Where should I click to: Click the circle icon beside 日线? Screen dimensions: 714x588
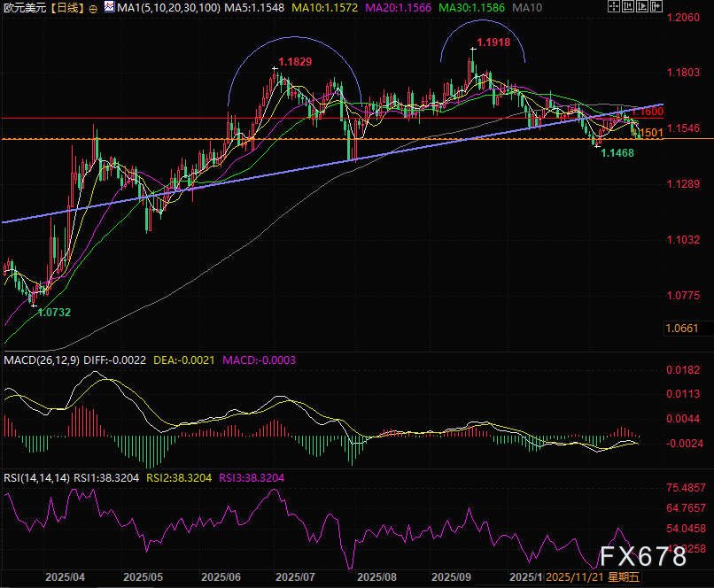tap(93, 7)
